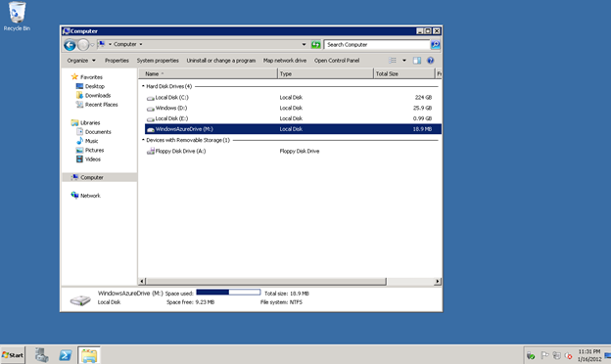Click the horizontal scrollbar thumb
The width and height of the screenshot is (611, 364).
266,281
